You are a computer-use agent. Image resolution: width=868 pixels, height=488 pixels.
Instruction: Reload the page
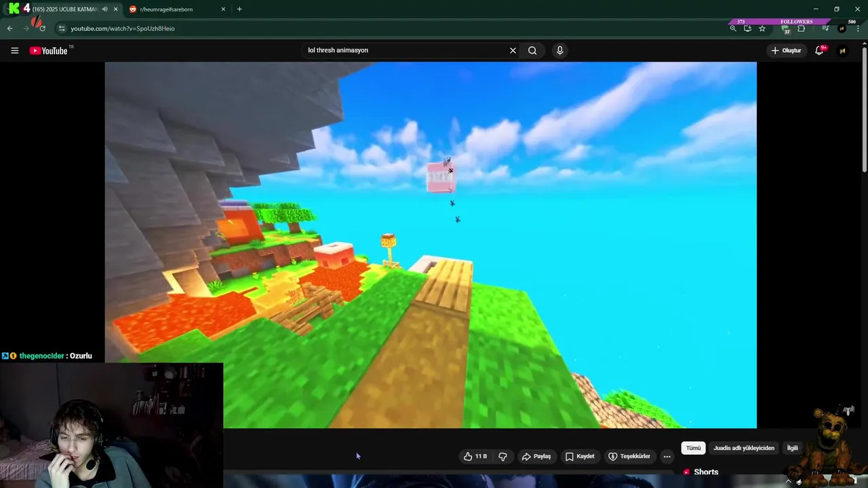click(x=42, y=28)
